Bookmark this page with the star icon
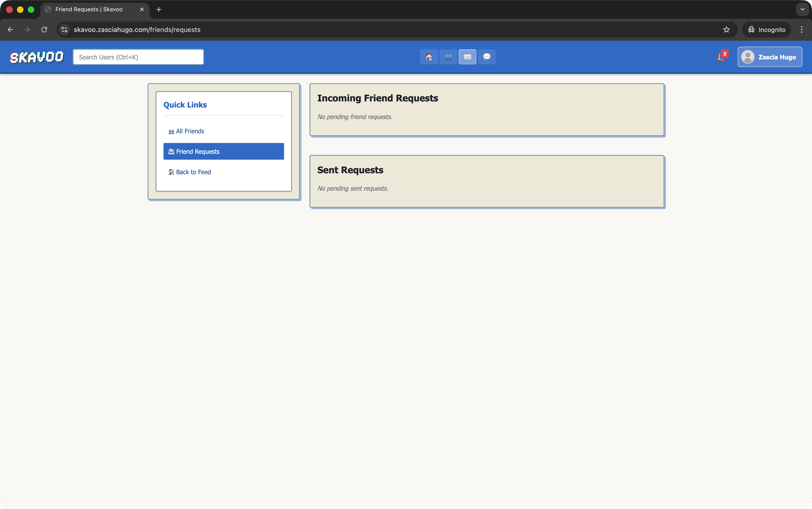Screen dimensions: 812x509 (726, 30)
